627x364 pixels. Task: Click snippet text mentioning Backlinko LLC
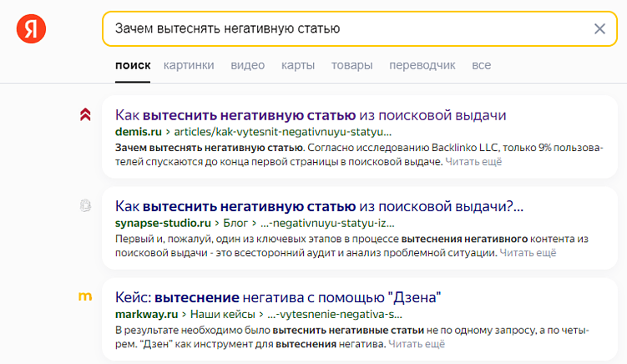coord(359,154)
